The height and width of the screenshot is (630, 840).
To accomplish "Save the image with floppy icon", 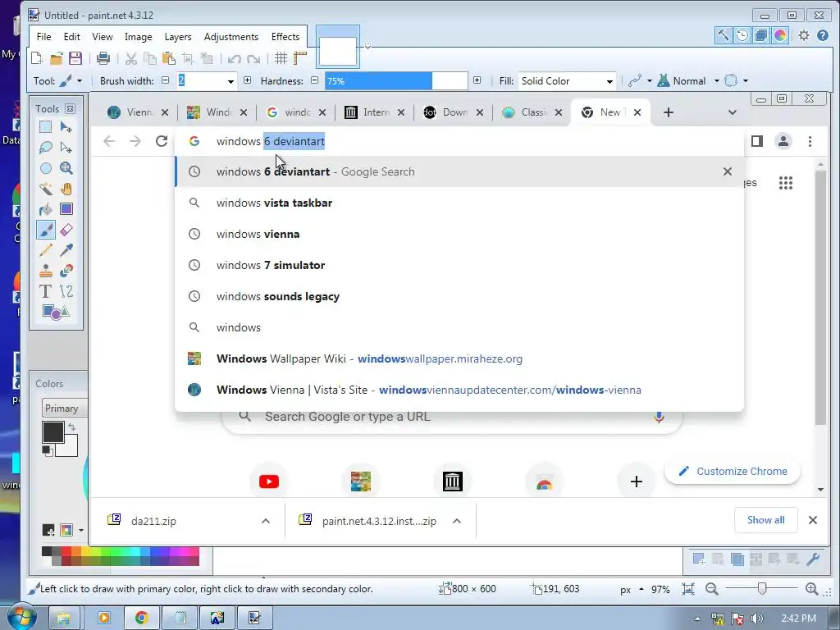I will 75,58.
